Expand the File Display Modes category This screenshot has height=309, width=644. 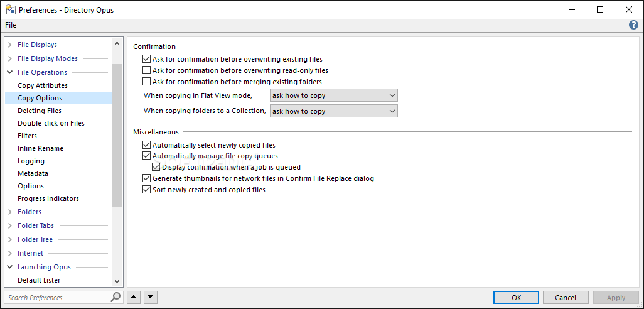pos(10,59)
